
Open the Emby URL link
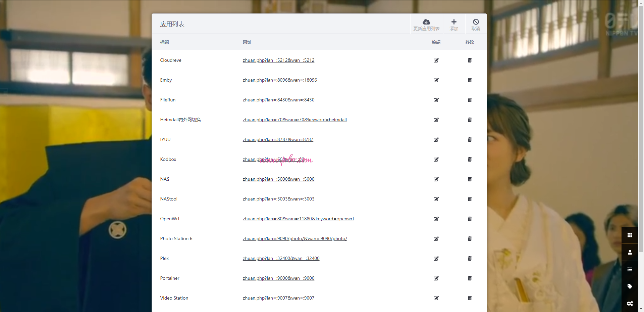(x=280, y=80)
